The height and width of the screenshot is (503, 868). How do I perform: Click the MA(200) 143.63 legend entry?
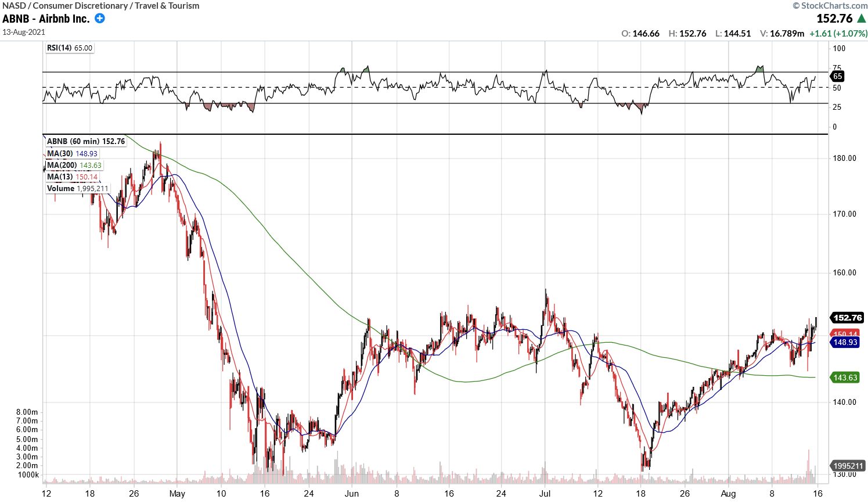[x=74, y=165]
